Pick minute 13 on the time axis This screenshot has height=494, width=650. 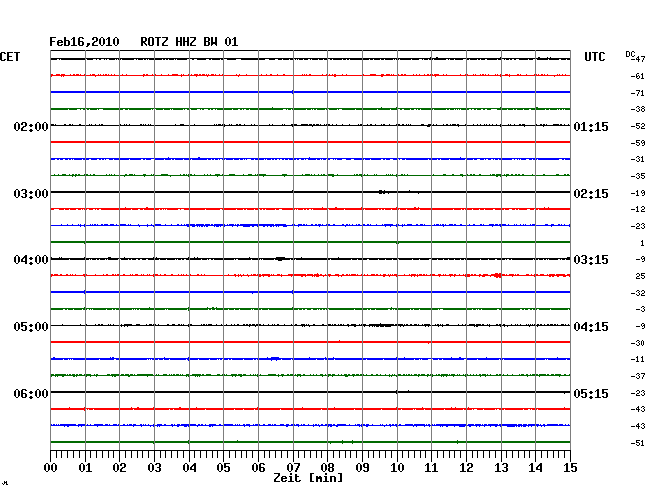pos(501,467)
